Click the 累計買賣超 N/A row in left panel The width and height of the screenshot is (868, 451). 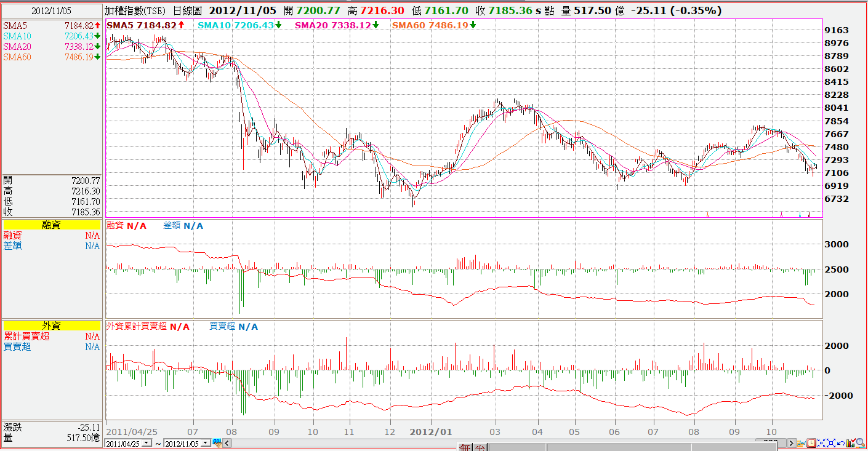(x=52, y=336)
